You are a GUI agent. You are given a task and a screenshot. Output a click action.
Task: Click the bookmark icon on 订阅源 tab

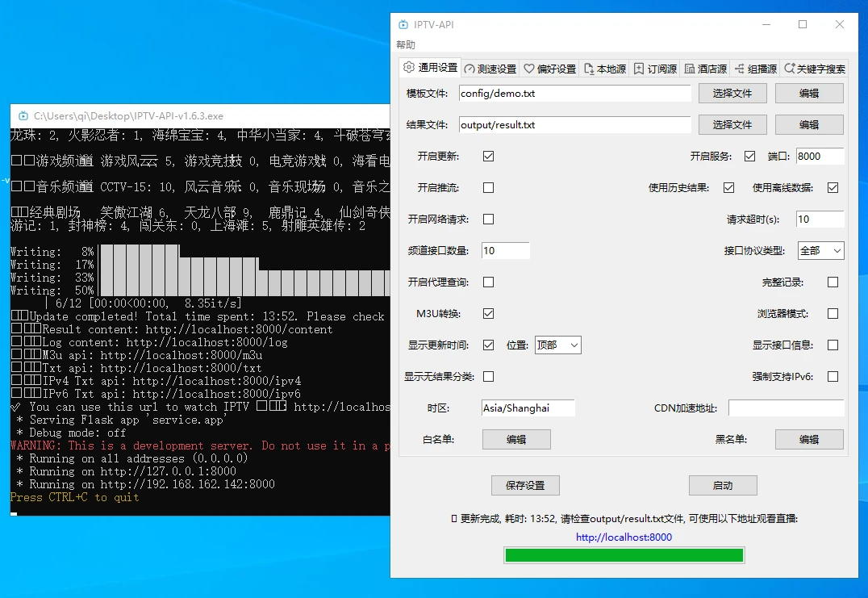coord(639,69)
